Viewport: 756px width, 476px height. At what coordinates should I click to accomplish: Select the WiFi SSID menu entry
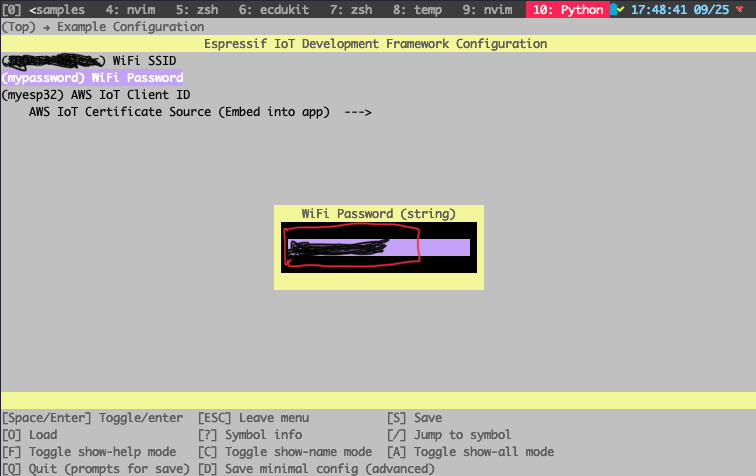pos(89,61)
